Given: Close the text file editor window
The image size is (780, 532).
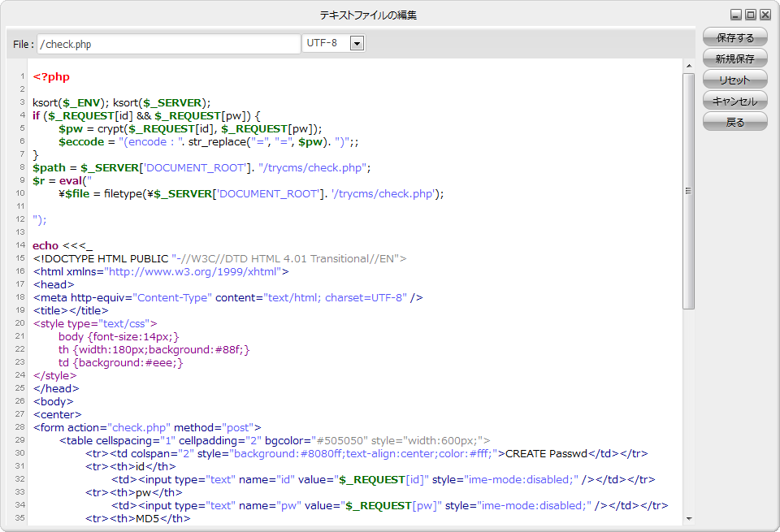Looking at the screenshot, I should coord(765,15).
